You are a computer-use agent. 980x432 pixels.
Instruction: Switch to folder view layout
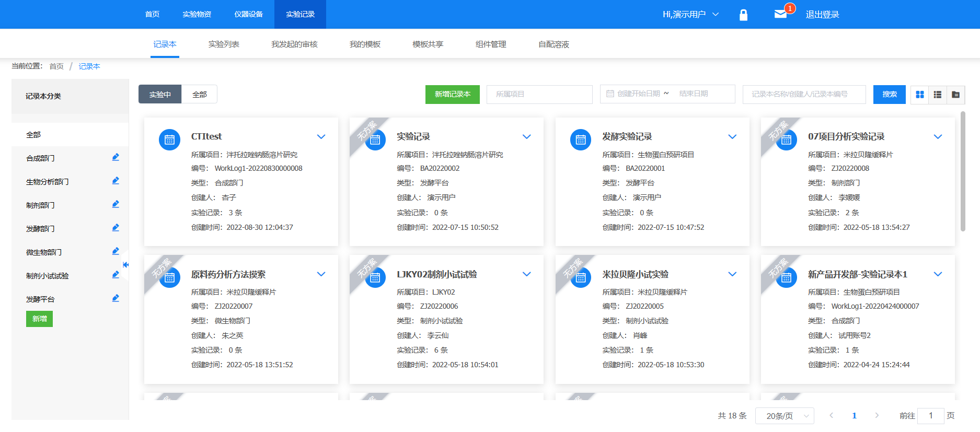pos(955,95)
